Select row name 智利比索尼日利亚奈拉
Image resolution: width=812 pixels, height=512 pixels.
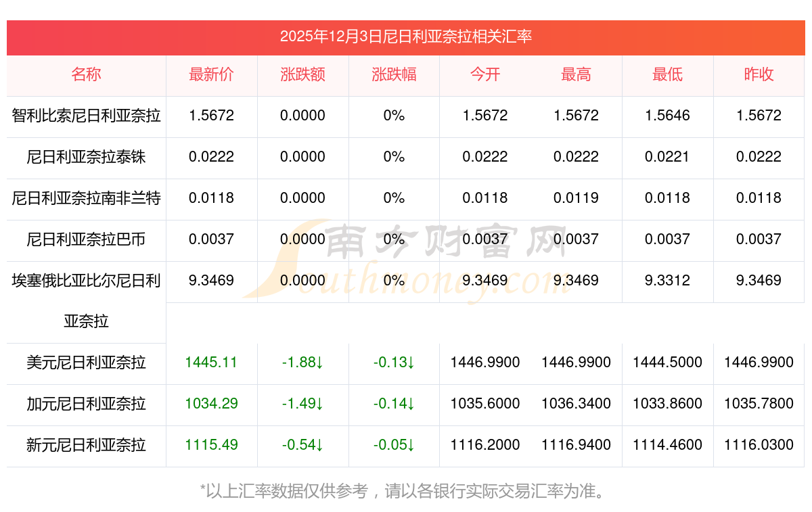(86, 116)
